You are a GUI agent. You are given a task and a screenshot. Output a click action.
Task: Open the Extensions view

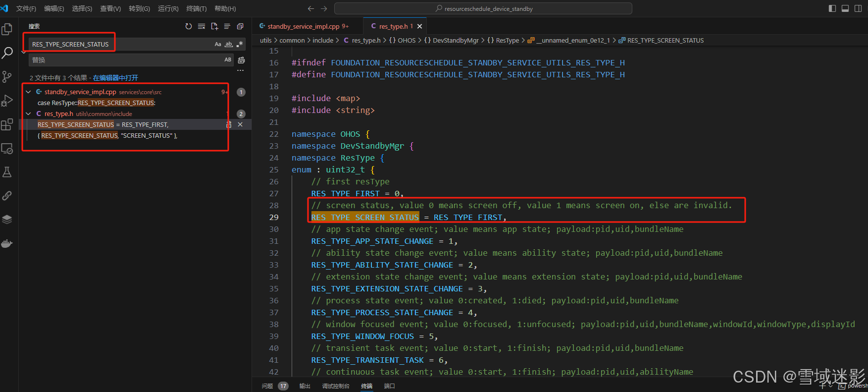click(7, 124)
